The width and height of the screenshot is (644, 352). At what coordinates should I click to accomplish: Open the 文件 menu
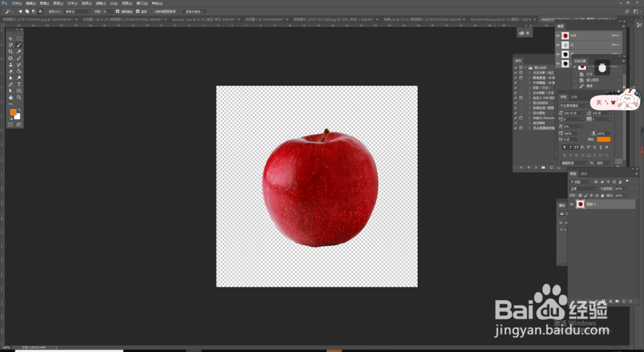(17, 3)
